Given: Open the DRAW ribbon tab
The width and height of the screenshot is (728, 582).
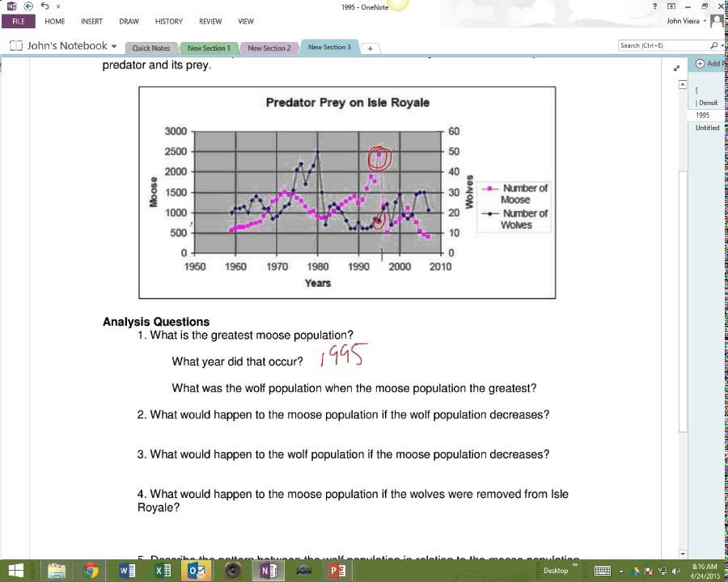Looking at the screenshot, I should pos(129,21).
